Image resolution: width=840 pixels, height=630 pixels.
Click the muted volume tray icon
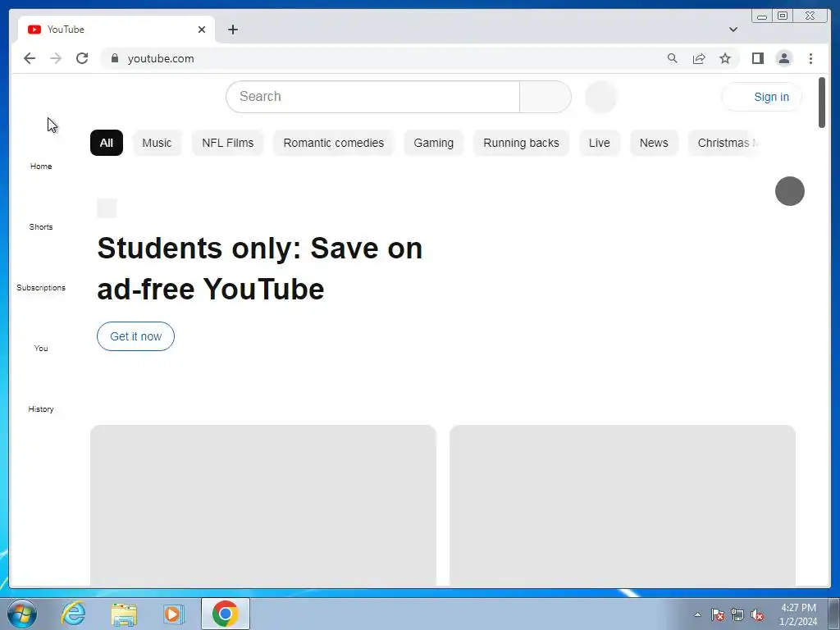tap(757, 614)
